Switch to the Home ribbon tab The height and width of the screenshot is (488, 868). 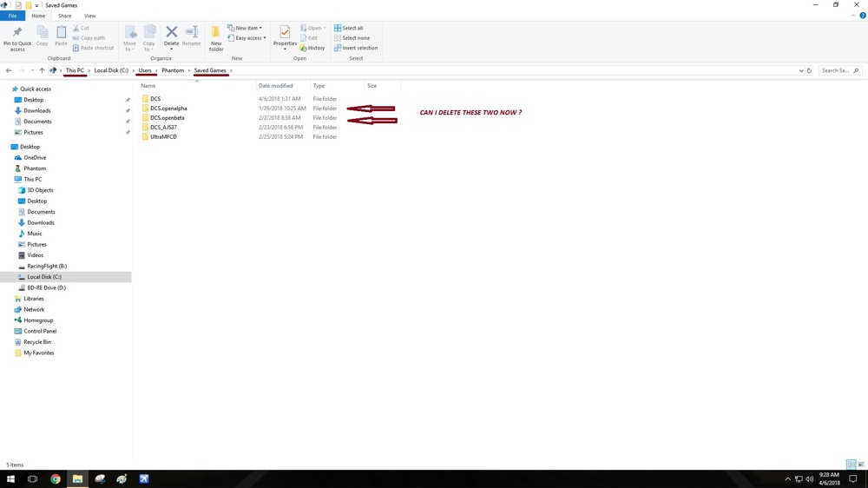click(x=38, y=16)
